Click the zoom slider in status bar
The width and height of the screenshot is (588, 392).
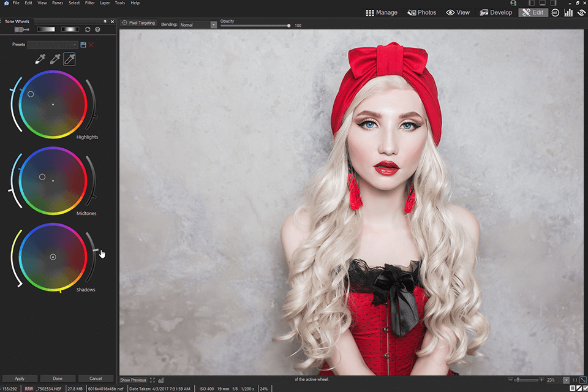point(526,380)
